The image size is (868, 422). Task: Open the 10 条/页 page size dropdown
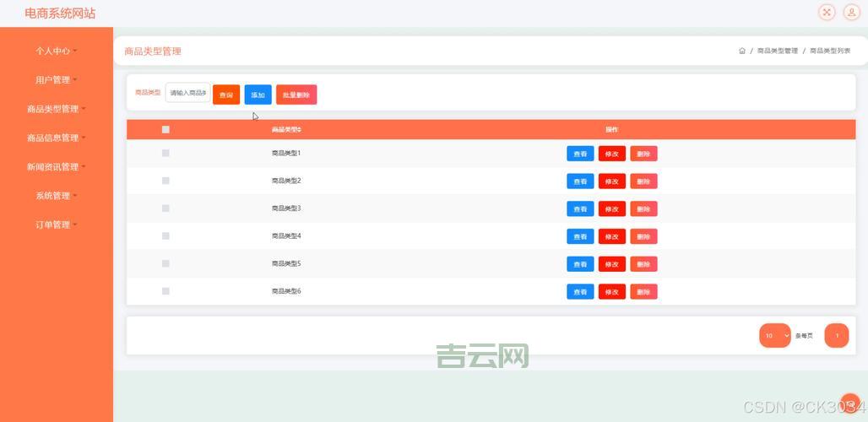click(x=774, y=336)
